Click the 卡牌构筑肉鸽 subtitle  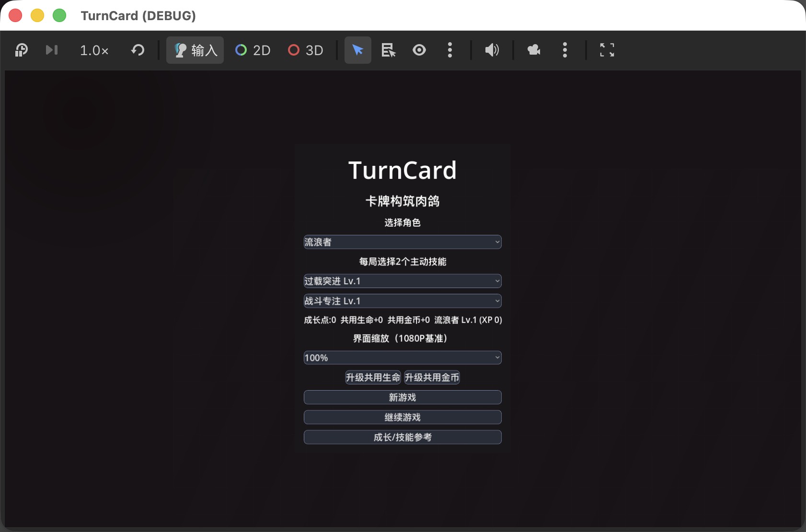tap(403, 201)
